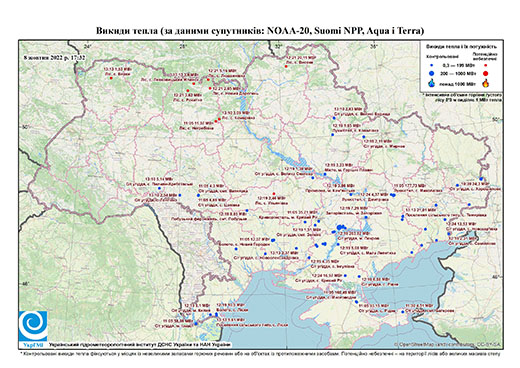Click the legend title text

[x=462, y=47]
